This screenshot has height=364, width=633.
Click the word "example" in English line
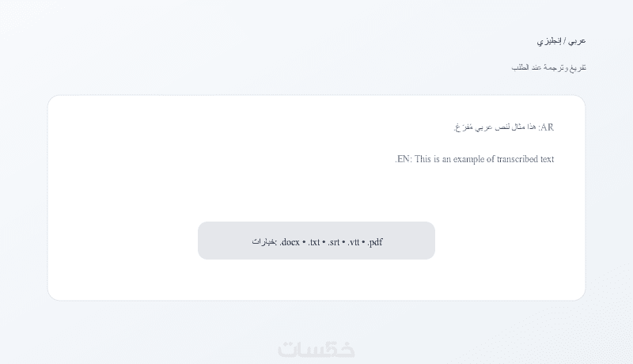[466, 159]
